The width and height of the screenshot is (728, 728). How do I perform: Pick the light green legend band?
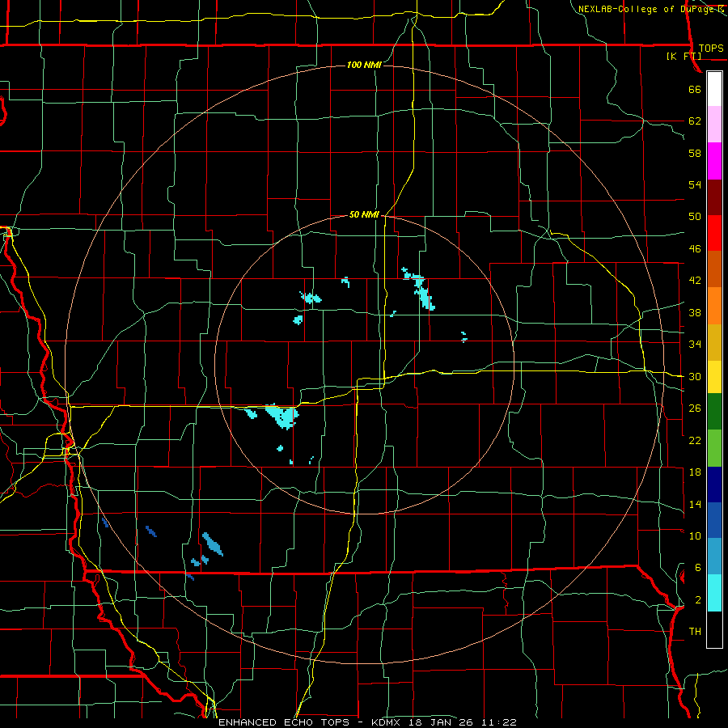click(x=714, y=448)
